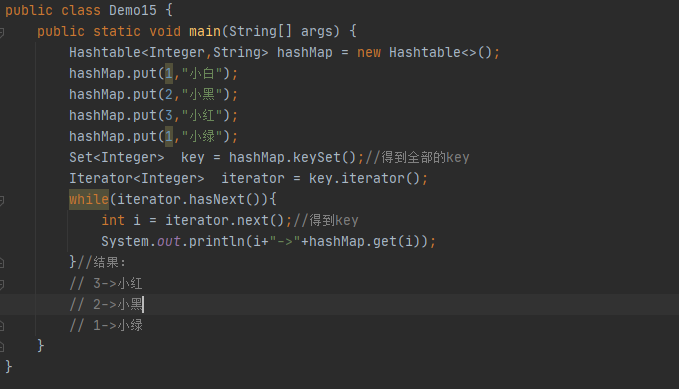This screenshot has width=679, height=389.
Task: Click the italic out field in System.out
Action: tap(169, 241)
